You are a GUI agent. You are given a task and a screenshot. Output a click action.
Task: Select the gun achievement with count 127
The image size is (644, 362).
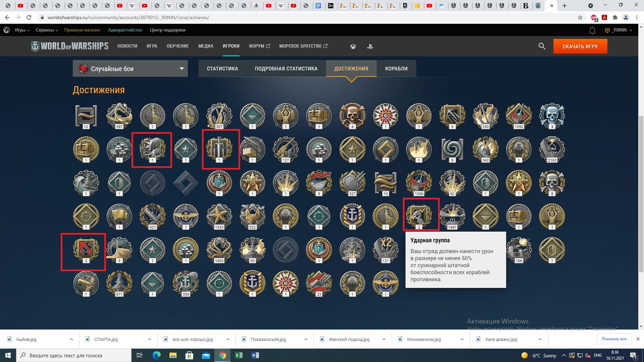point(285,149)
